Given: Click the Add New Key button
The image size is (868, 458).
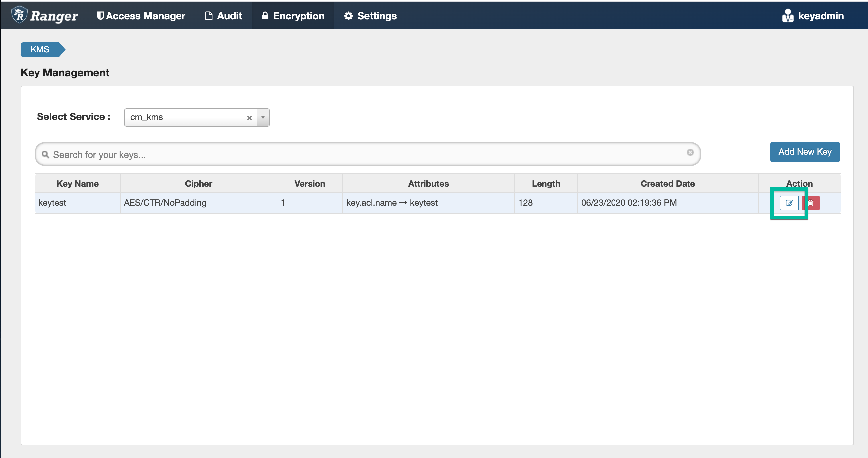Looking at the screenshot, I should (x=804, y=152).
